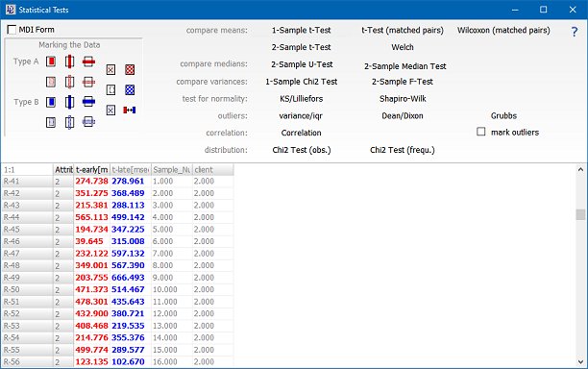Click cell value 565.113
The width and height of the screenshot is (588, 369).
point(91,217)
